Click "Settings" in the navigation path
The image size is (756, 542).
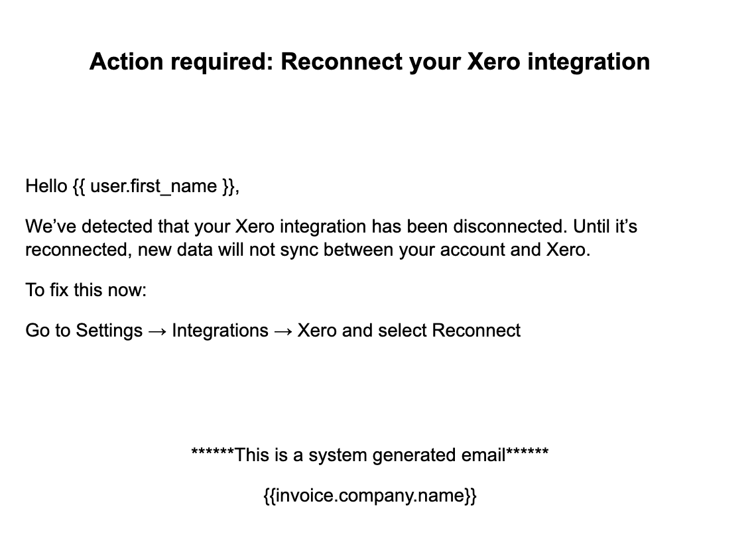click(109, 330)
